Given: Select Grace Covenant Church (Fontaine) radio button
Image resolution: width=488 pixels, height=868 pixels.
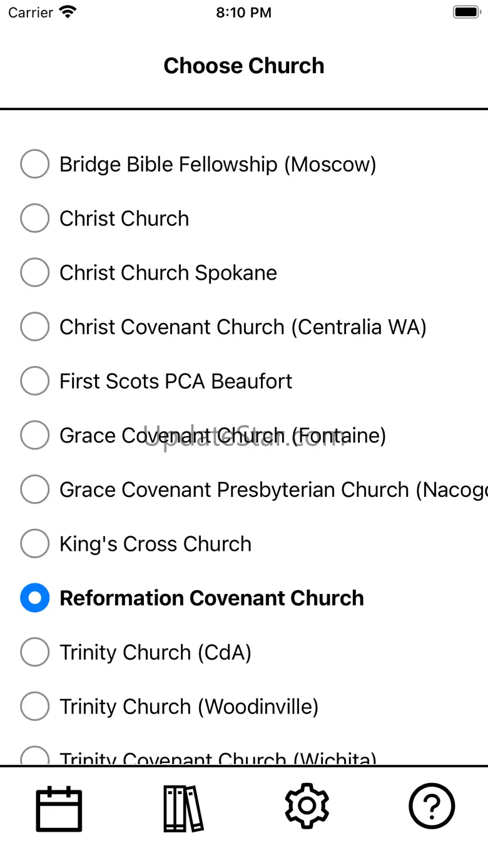Looking at the screenshot, I should (x=35, y=436).
